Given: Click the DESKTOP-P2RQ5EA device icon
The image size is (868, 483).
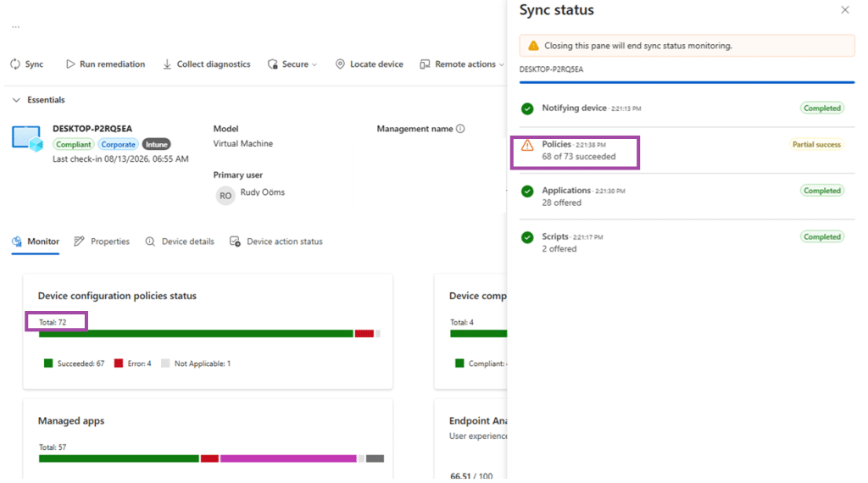Looking at the screenshot, I should click(x=27, y=138).
